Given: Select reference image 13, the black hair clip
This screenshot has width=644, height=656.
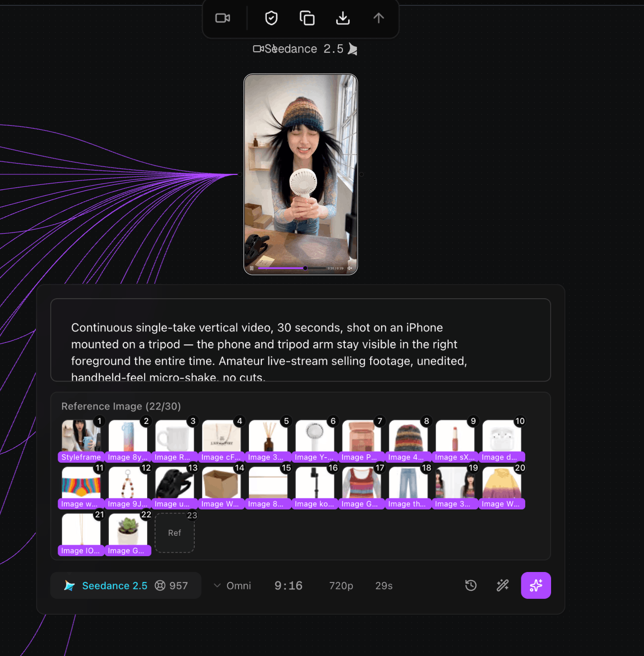Looking at the screenshot, I should (174, 487).
